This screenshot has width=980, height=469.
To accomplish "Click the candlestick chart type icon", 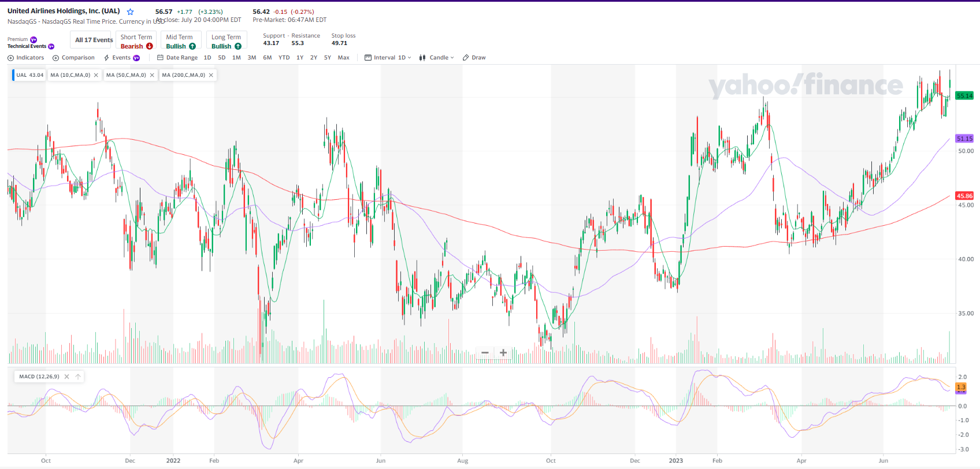I will (x=422, y=58).
